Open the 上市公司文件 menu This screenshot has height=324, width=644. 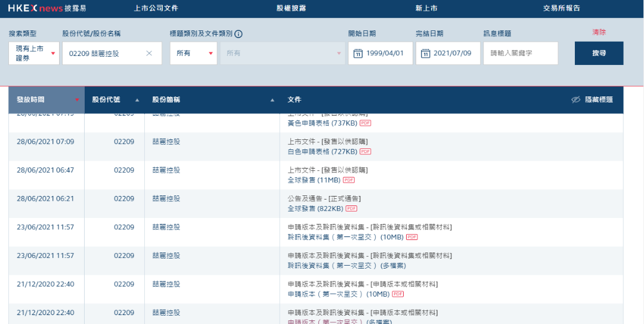tap(156, 8)
